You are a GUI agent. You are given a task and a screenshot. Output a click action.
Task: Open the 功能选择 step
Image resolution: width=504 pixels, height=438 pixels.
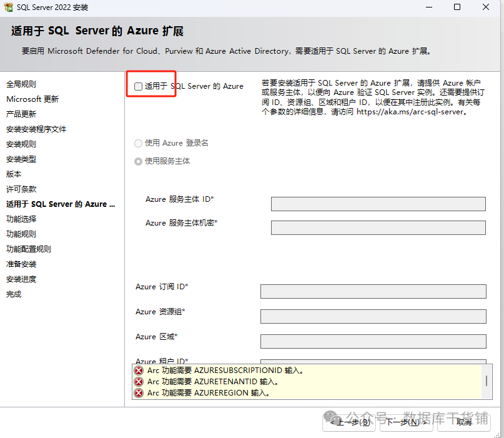pos(21,219)
